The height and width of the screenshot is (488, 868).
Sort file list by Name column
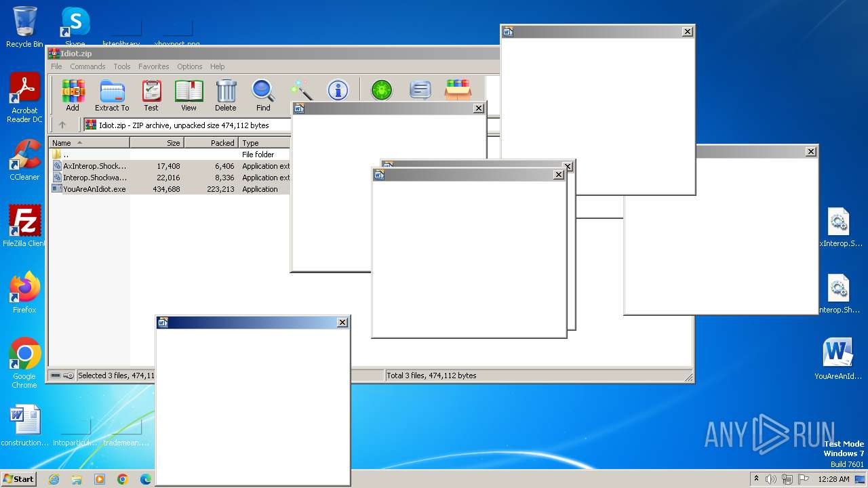89,143
